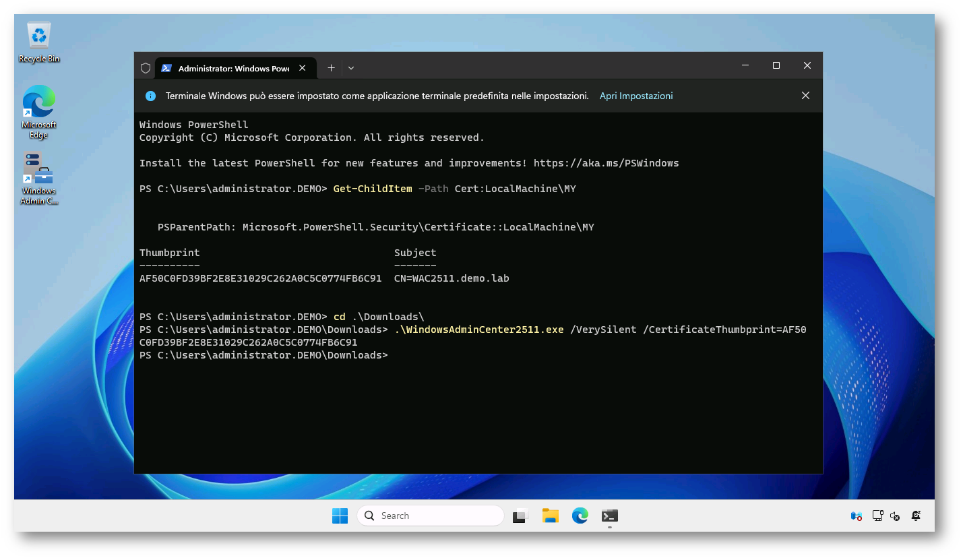Select the Windows Admin Center desktop shortcut

point(38,179)
